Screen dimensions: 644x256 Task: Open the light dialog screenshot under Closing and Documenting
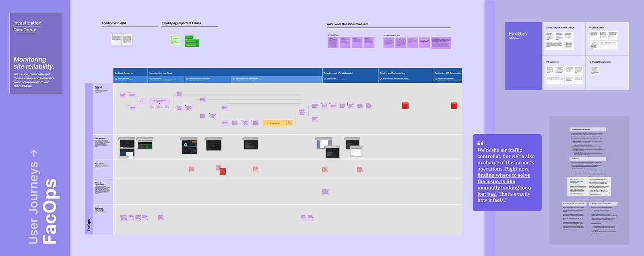tap(356, 151)
